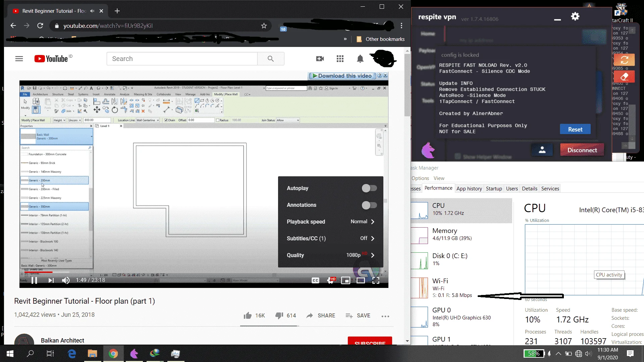Select GPU 0 performance item

point(462,317)
